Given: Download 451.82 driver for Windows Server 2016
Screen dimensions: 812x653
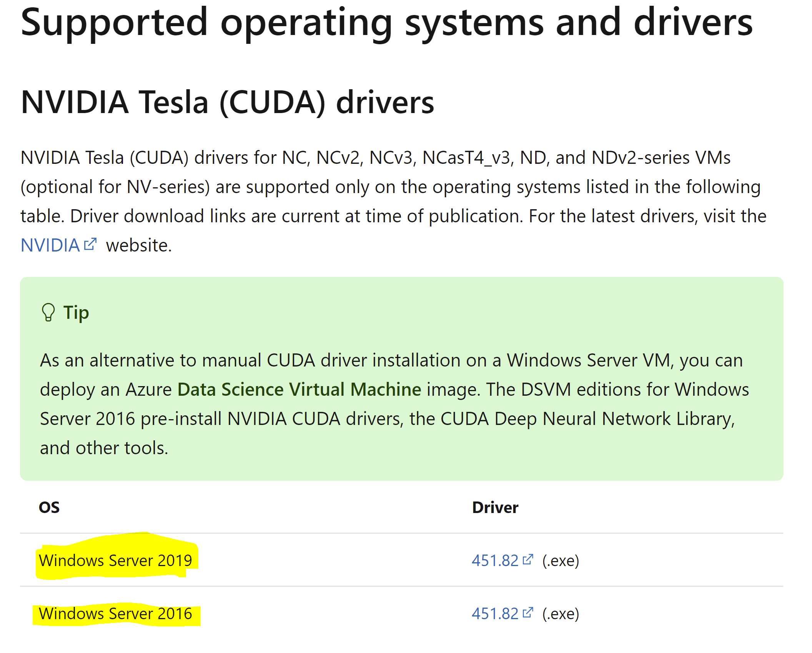Looking at the screenshot, I should (495, 614).
